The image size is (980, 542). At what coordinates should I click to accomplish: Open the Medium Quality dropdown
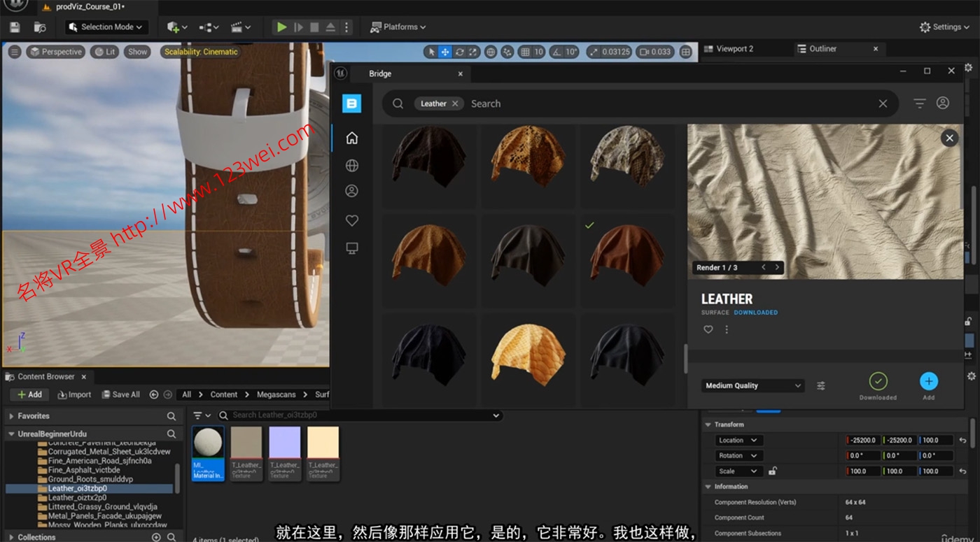tap(752, 385)
